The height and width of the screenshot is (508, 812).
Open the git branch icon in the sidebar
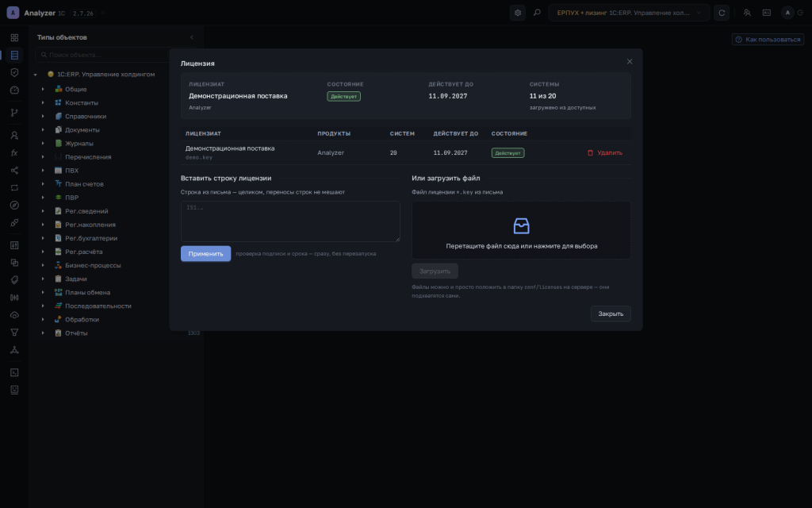pos(14,113)
